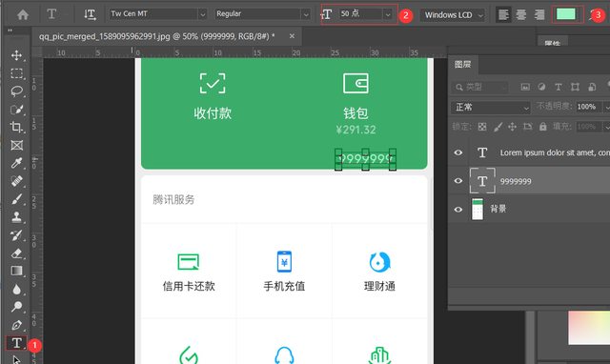Select the Path Selection tool

[x=16, y=359]
